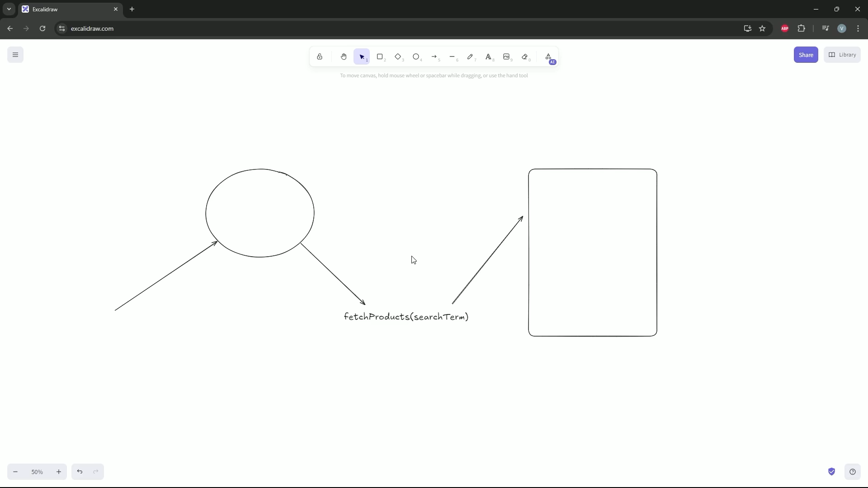
Task: Click the Share button
Action: (806, 55)
